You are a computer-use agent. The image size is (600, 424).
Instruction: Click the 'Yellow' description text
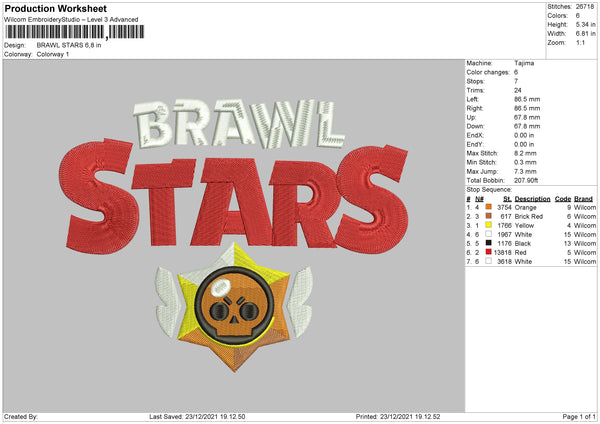[x=524, y=225]
